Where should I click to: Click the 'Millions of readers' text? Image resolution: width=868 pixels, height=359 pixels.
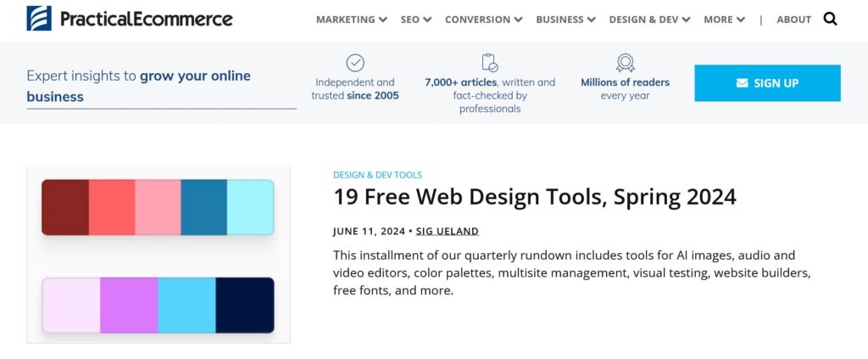(625, 82)
